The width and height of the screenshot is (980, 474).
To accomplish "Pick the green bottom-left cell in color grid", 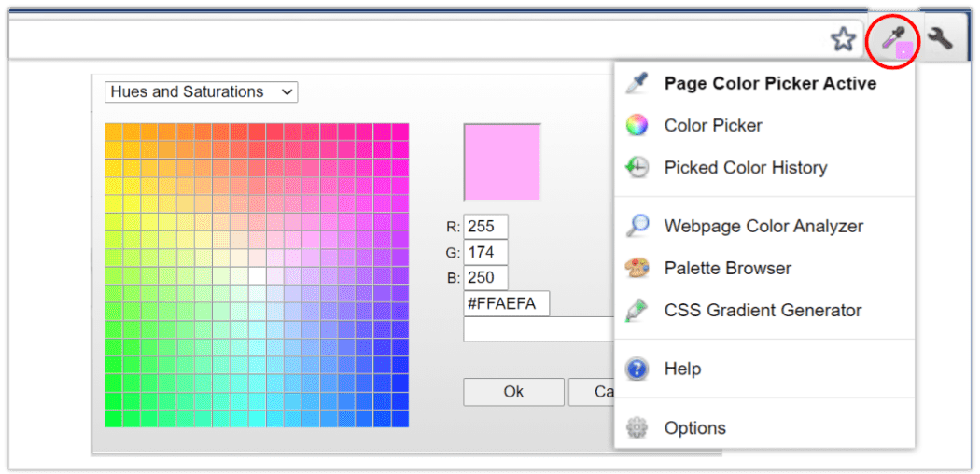I will 113,418.
